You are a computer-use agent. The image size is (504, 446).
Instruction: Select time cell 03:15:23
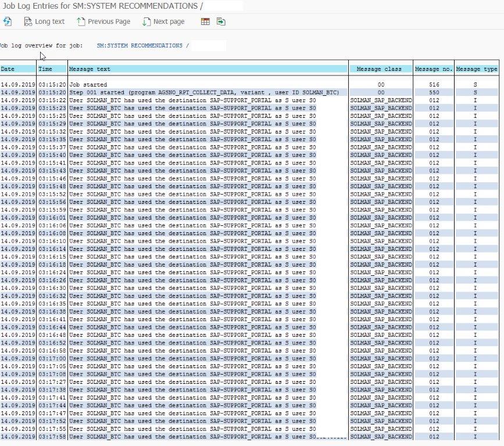pos(52,108)
